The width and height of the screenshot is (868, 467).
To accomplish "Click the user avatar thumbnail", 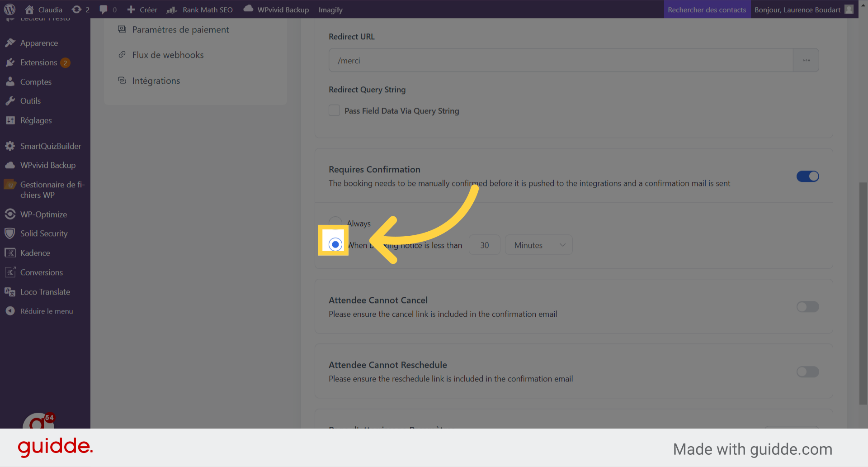I will (x=849, y=10).
